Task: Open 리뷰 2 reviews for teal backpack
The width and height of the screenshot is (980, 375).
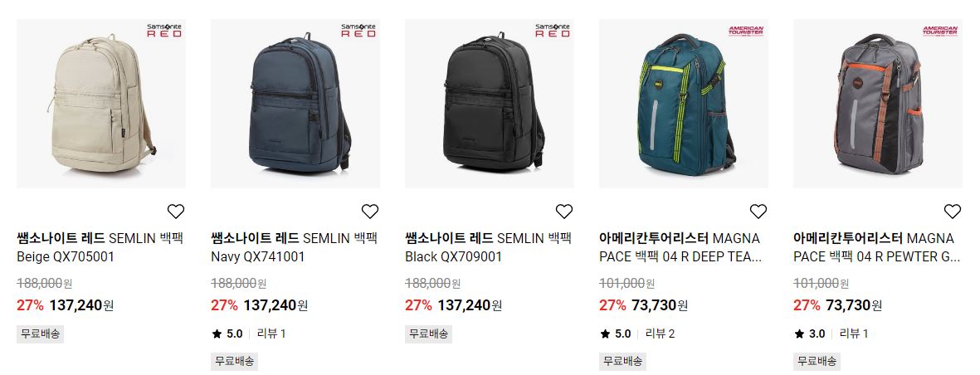Action: [660, 334]
